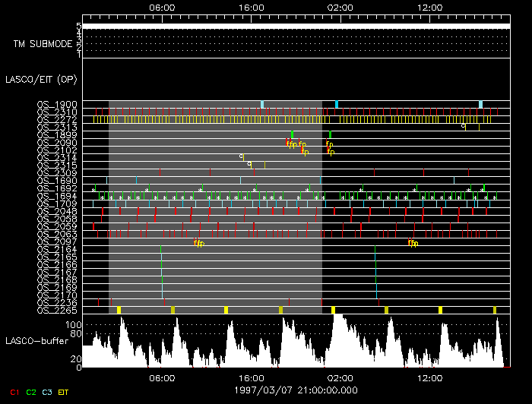Click the OS_2265 label at list bottom

pyautogui.click(x=56, y=310)
